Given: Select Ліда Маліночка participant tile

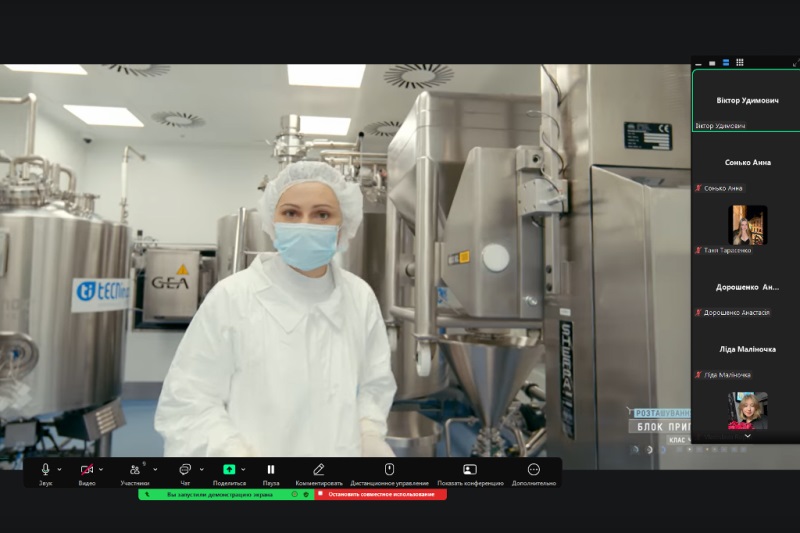Looking at the screenshot, I should [x=746, y=350].
